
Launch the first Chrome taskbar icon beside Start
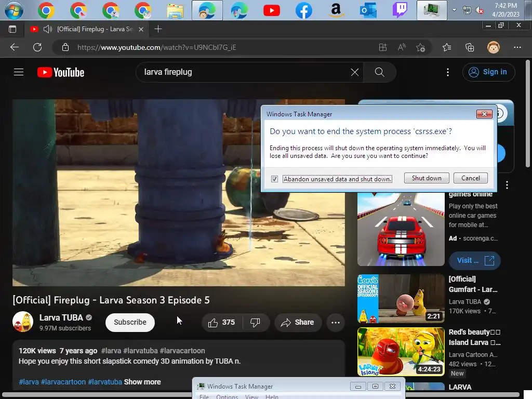(x=46, y=10)
